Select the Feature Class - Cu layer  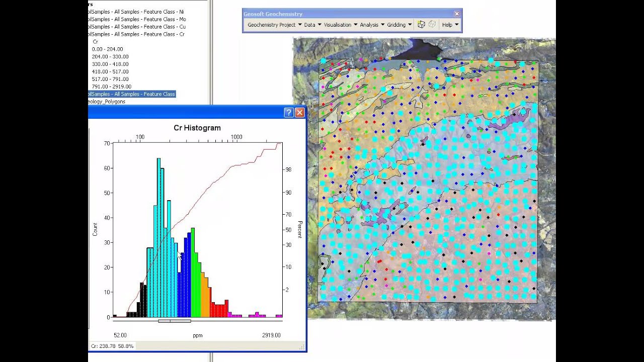[x=136, y=27]
